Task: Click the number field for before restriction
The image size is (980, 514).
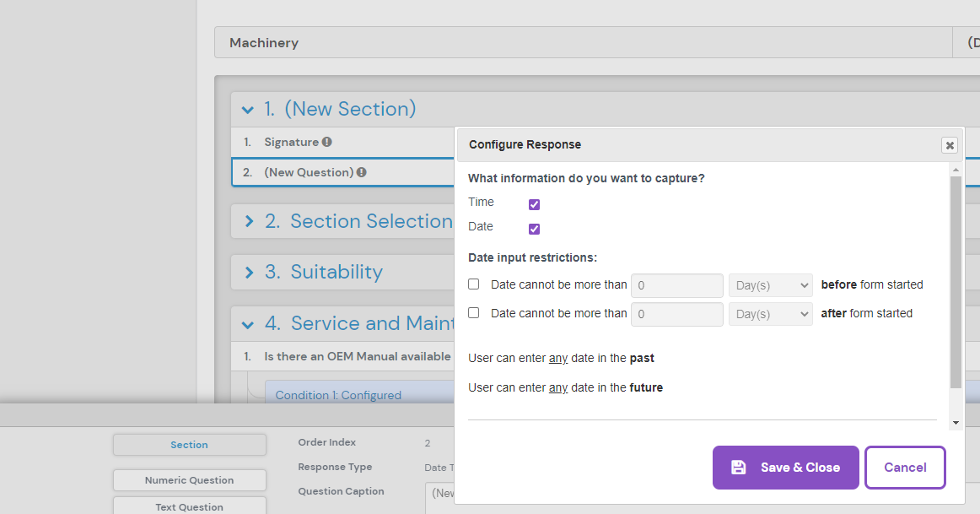Action: tap(676, 285)
